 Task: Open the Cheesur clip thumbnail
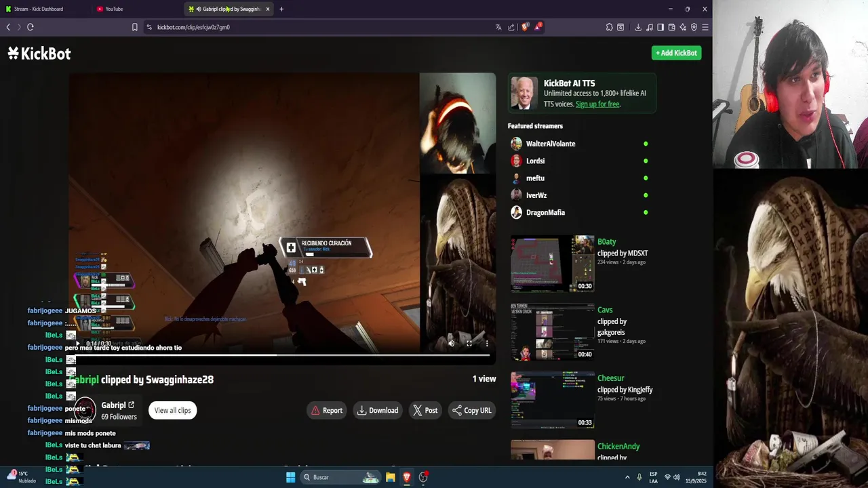(552, 400)
